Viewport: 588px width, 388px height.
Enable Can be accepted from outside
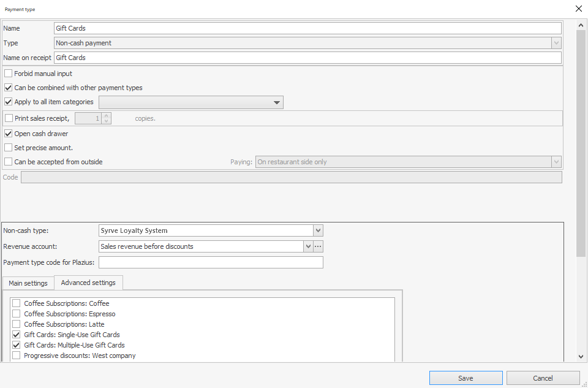9,162
